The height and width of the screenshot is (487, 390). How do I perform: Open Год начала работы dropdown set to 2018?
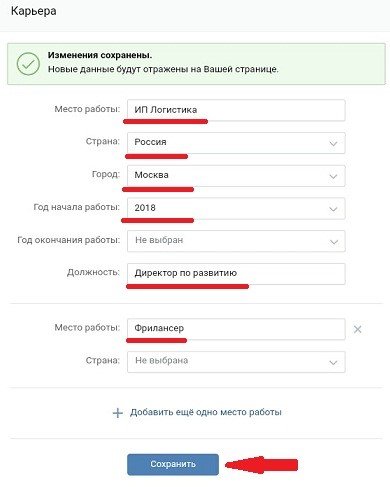pyautogui.click(x=236, y=209)
